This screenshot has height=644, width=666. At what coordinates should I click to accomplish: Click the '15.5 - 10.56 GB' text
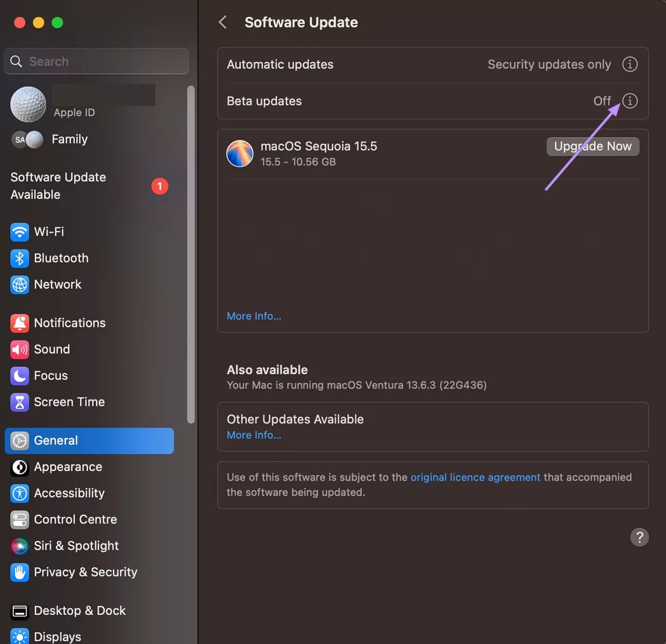click(298, 162)
